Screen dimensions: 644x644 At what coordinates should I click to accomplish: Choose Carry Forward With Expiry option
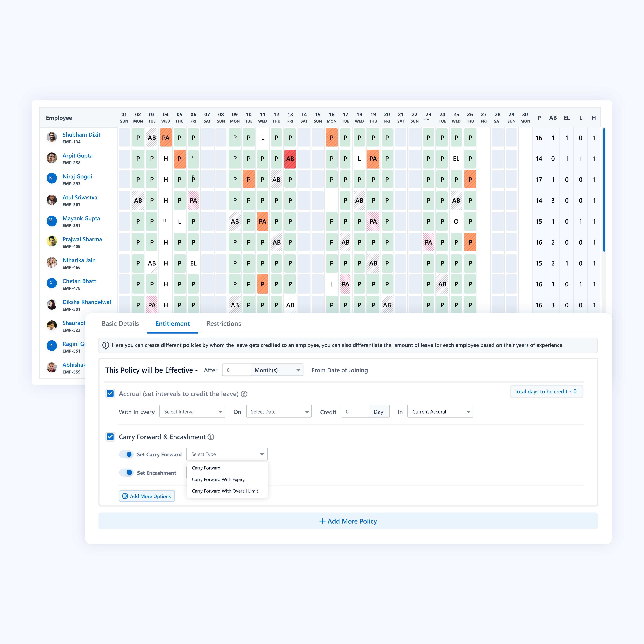(x=218, y=479)
